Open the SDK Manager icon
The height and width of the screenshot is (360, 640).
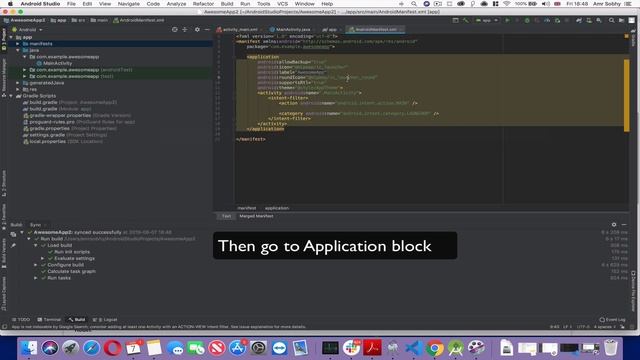599,20
